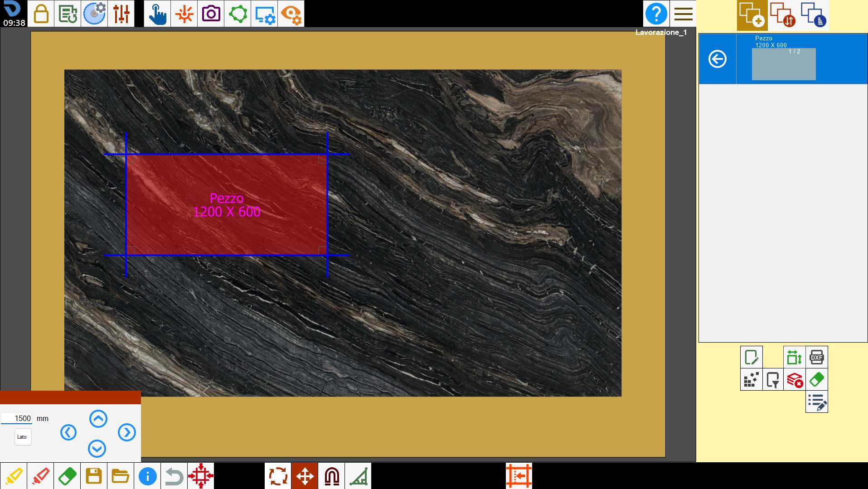Click the up arrow move button

tap(98, 419)
